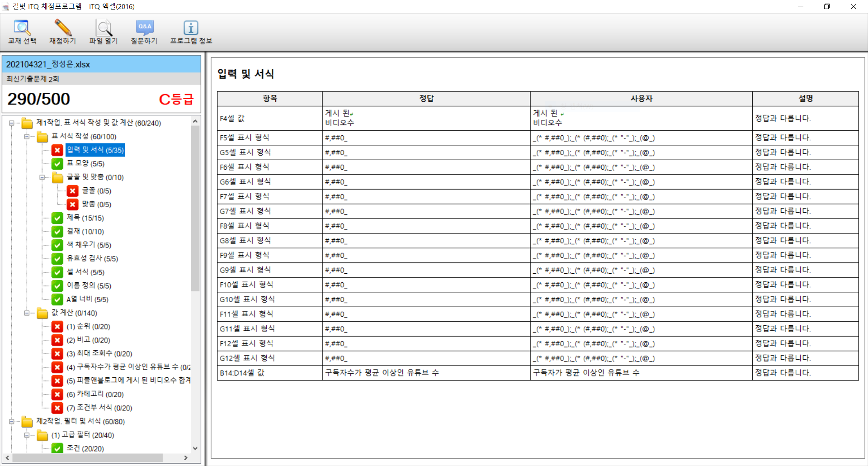Screen dimensions: 868x466
Task: Collapse the 제2작업 필터 및 서식 node
Action: (12, 422)
